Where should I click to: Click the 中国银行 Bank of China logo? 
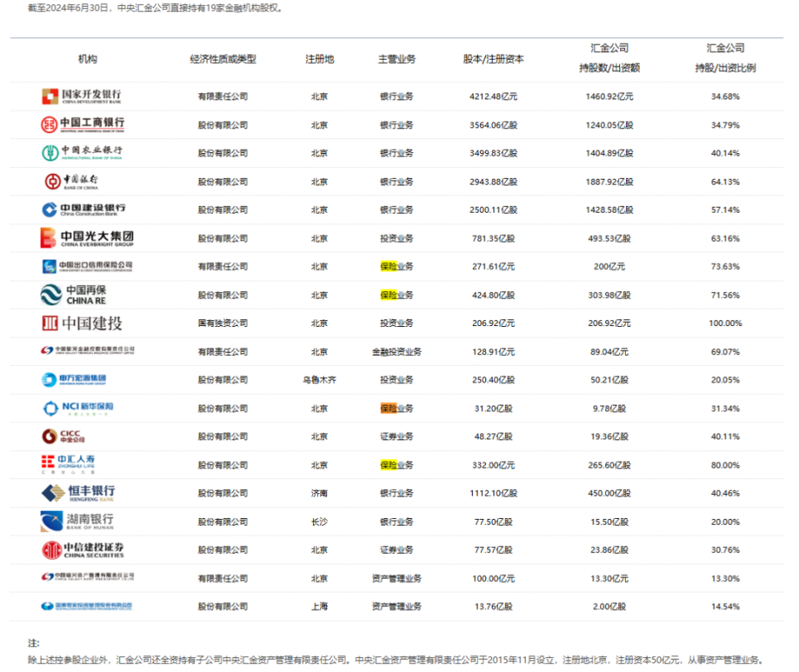[x=71, y=181]
